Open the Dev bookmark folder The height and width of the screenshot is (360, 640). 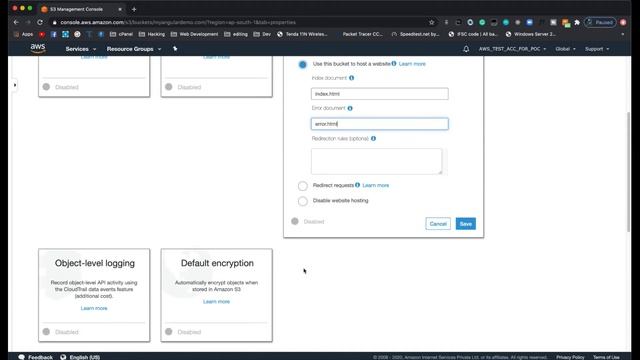click(262, 34)
